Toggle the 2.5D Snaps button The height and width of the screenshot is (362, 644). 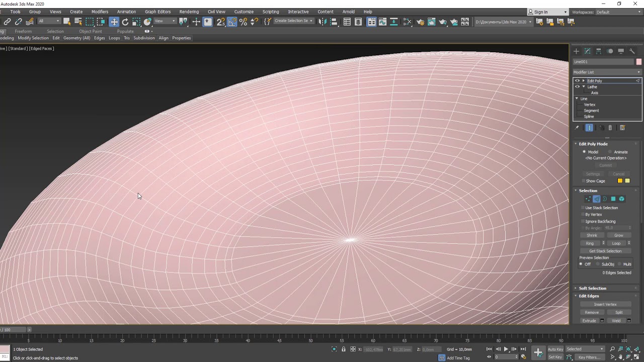[220, 22]
